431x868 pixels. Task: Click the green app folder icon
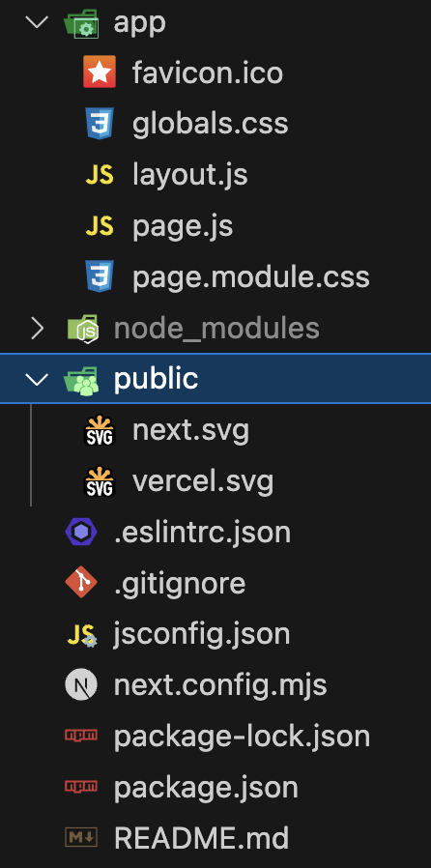click(81, 23)
